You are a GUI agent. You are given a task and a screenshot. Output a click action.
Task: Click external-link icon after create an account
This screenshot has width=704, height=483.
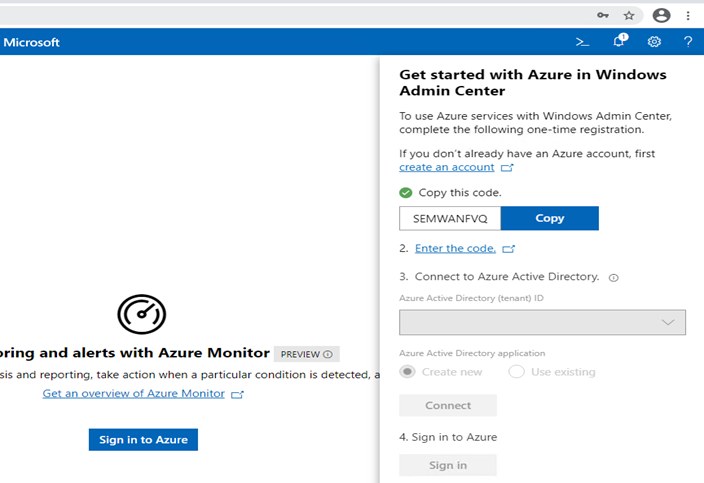507,167
